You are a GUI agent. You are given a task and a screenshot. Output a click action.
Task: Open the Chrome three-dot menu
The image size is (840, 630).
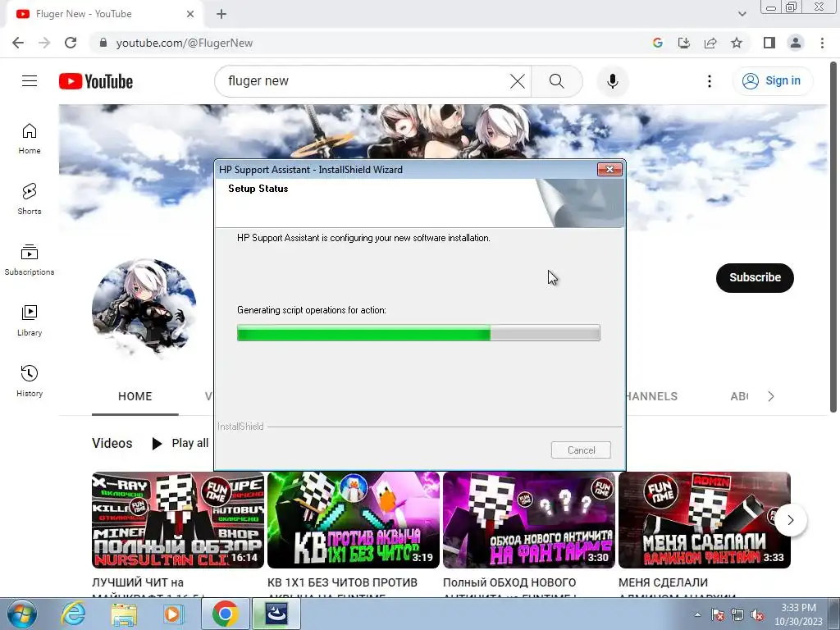tap(822, 43)
